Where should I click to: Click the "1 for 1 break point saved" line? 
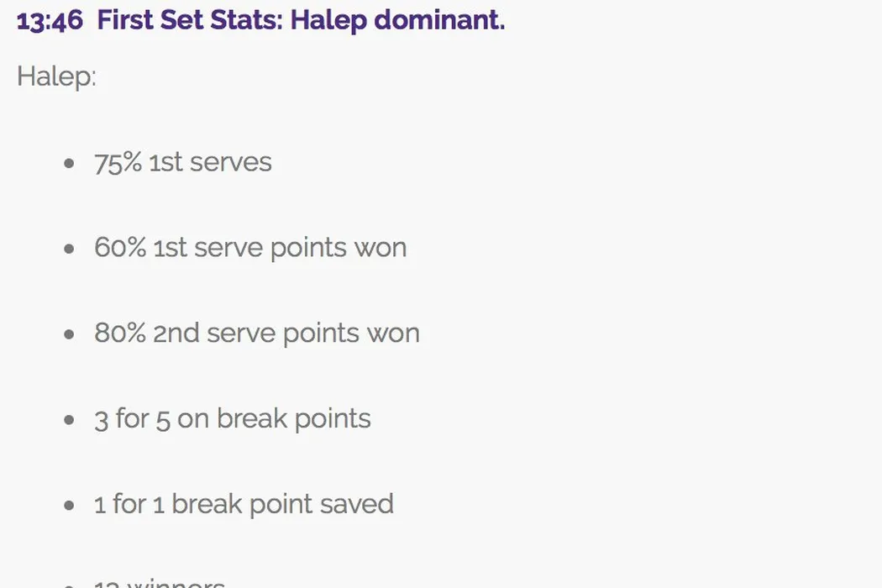[244, 504]
